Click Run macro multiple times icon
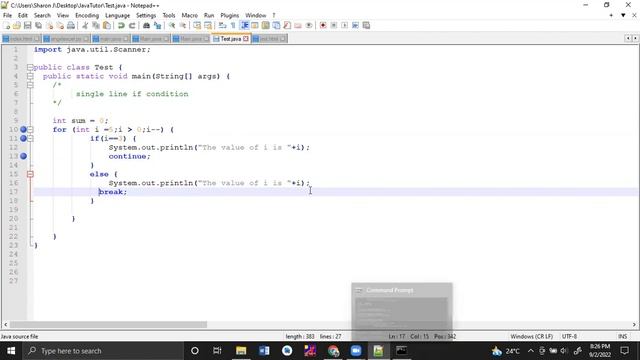 point(356,25)
